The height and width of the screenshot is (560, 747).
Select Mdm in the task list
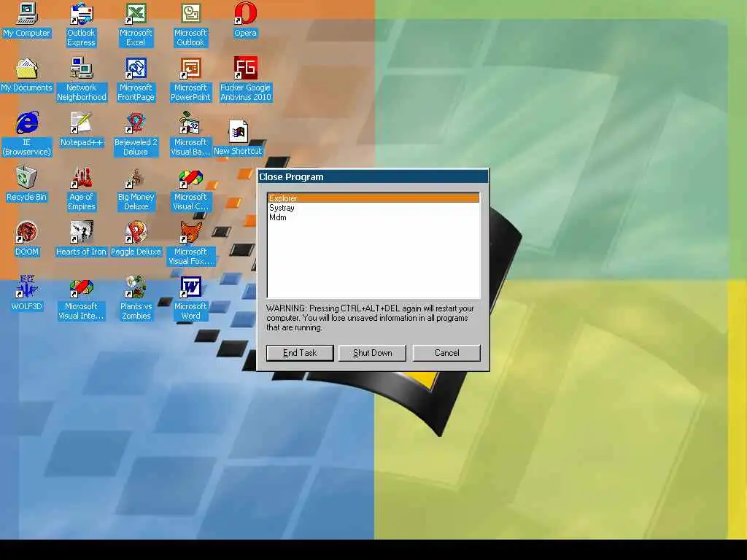[373, 217]
